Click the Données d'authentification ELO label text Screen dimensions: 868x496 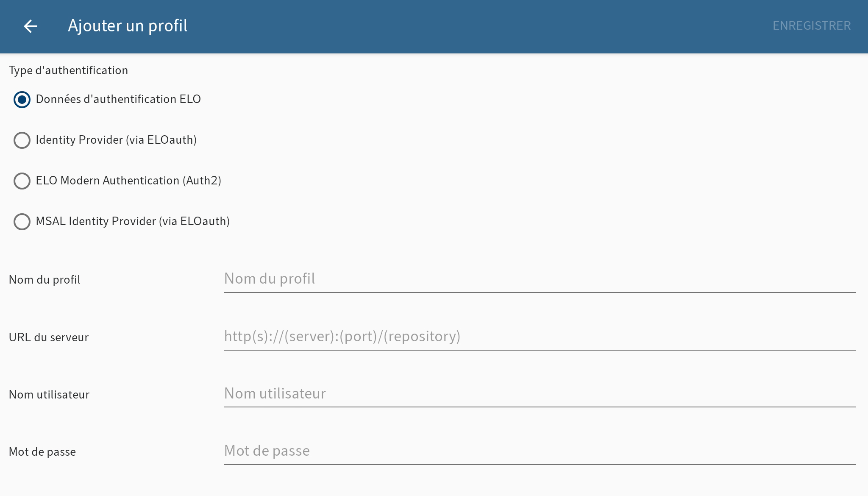[118, 99]
